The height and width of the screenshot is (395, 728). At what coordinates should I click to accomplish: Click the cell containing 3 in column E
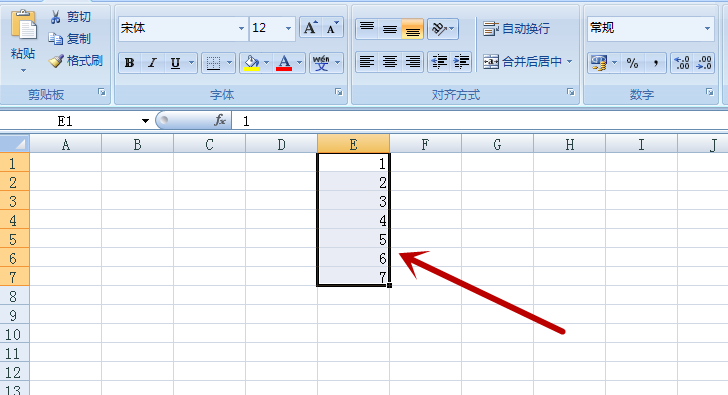[353, 201]
